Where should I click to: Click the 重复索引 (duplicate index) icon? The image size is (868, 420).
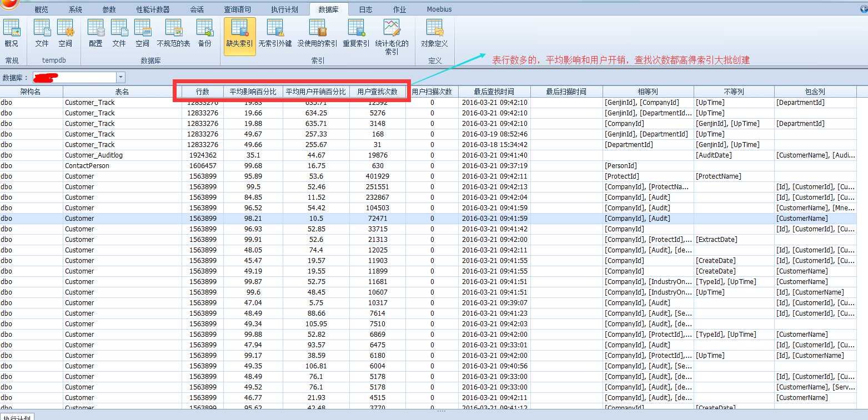pos(356,34)
